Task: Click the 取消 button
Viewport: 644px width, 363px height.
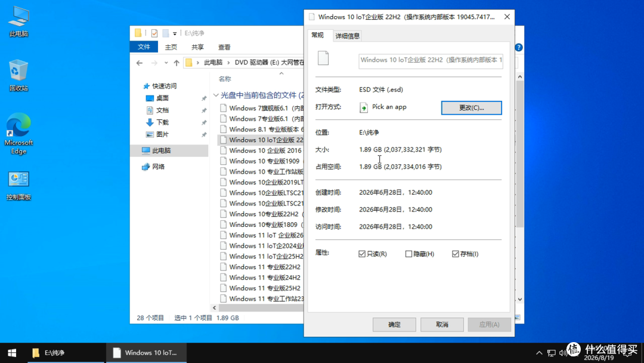Action: coord(442,325)
